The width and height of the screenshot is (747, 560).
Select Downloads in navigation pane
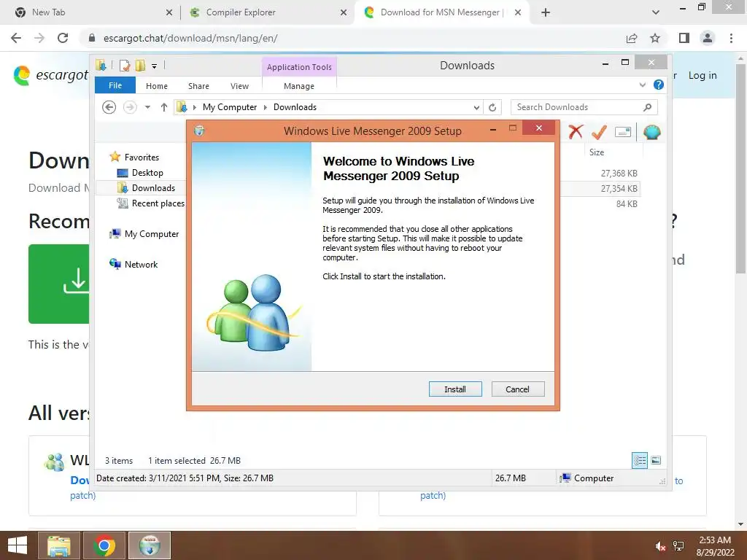pyautogui.click(x=153, y=187)
